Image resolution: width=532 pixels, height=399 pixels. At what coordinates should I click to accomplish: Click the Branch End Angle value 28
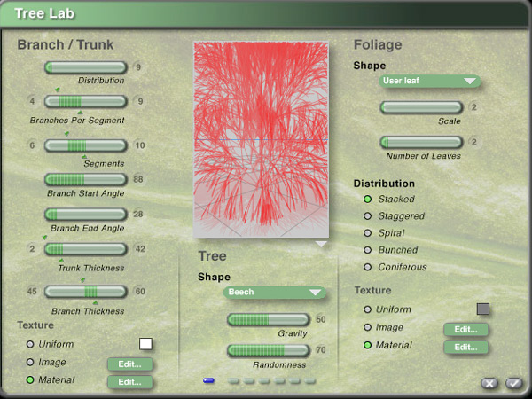pos(138,214)
